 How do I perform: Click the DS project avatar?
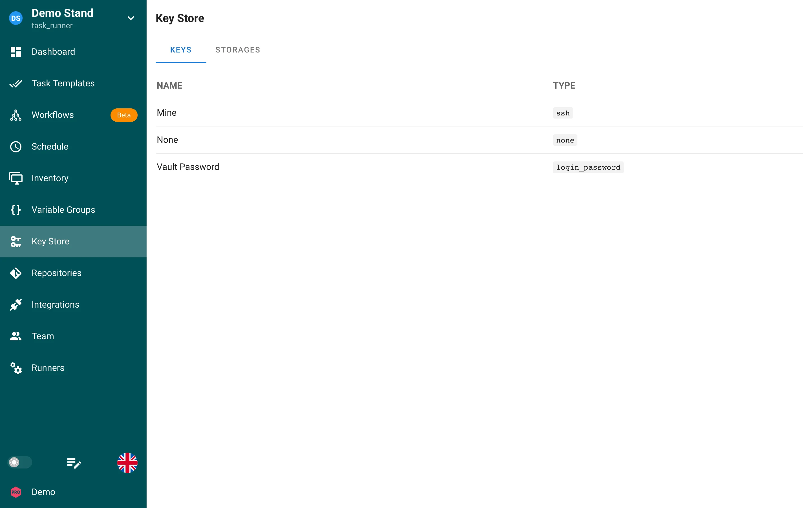point(16,18)
